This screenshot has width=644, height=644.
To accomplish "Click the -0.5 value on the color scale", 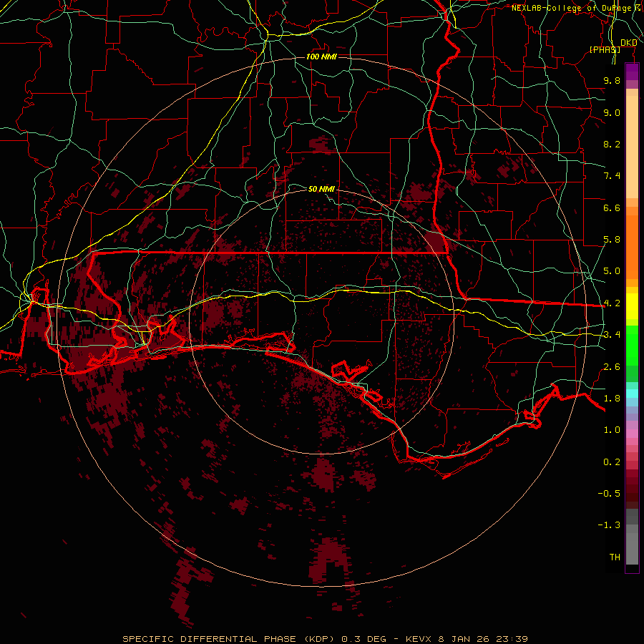I will coord(609,494).
